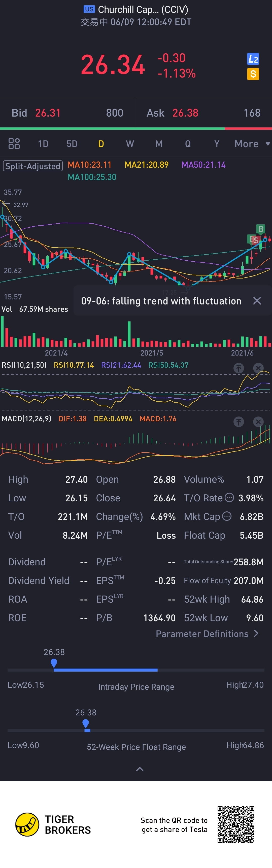The image size is (272, 868).
Task: Collapse the details panel with up chevron
Action: click(x=140, y=769)
